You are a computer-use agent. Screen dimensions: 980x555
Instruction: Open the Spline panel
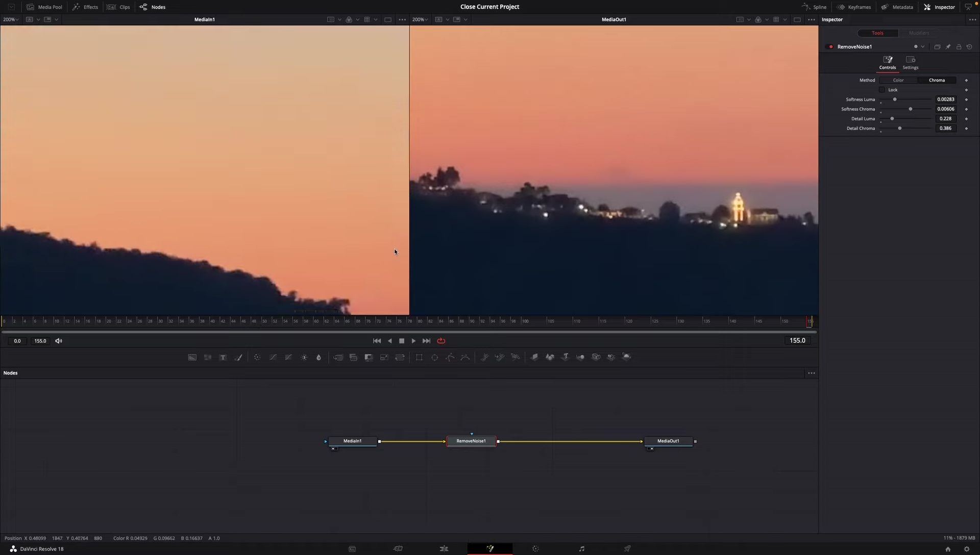click(814, 7)
